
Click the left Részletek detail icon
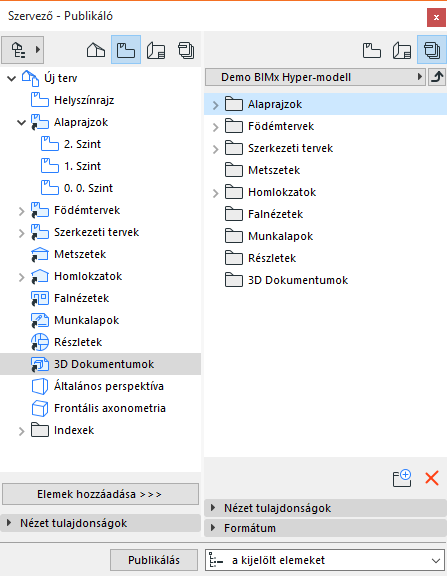coord(40,342)
